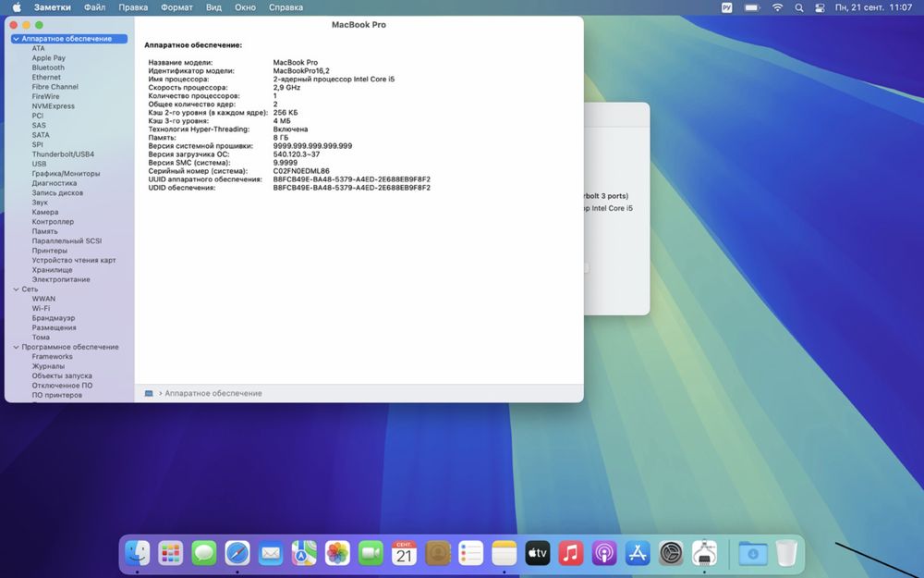The height and width of the screenshot is (578, 924).
Task: Click System Information chip icon in Dock
Action: [704, 553]
